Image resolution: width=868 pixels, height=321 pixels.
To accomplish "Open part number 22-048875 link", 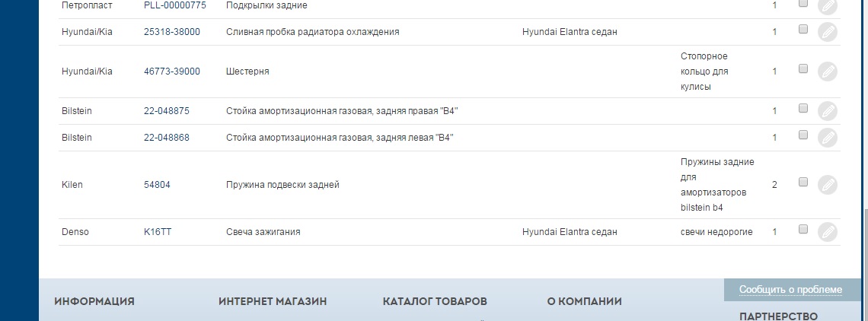I will tap(167, 111).
